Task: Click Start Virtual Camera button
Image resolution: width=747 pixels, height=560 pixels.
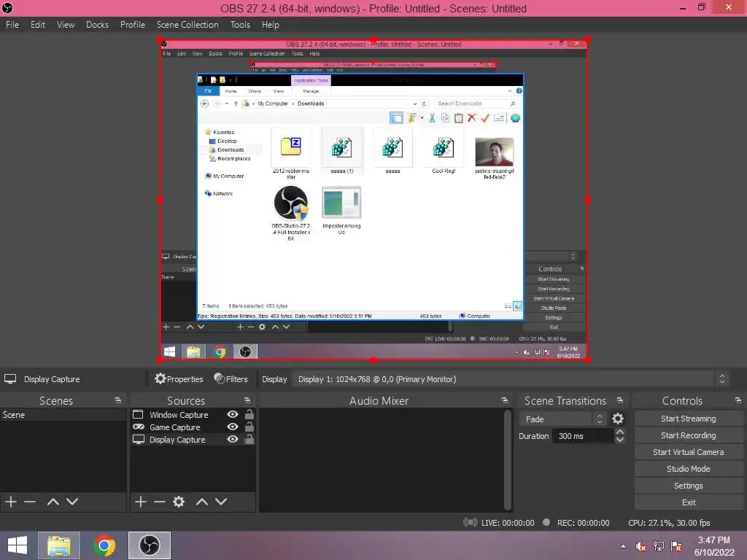Action: coord(689,452)
